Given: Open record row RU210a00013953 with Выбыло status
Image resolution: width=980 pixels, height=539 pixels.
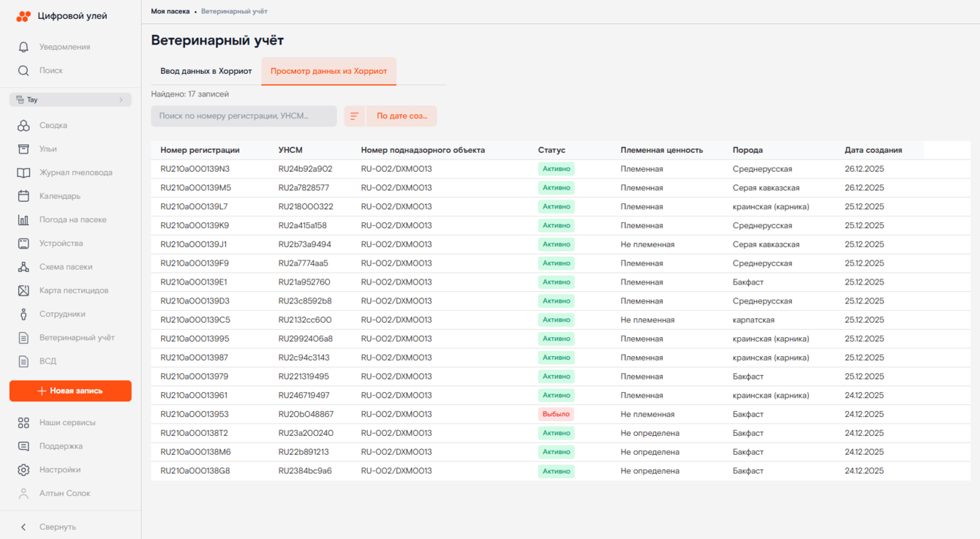Looking at the screenshot, I should pyautogui.click(x=195, y=415).
